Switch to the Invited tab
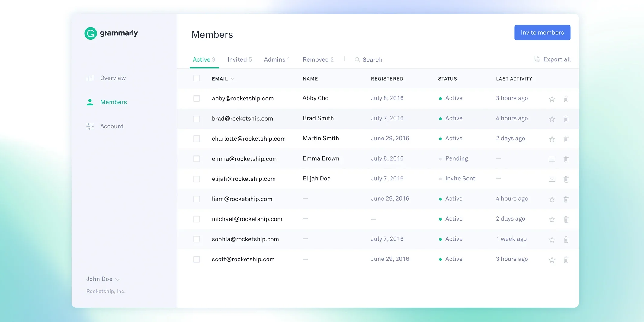 point(240,59)
